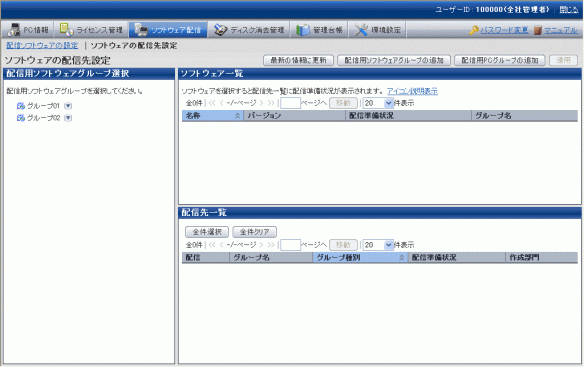Go to previous page in 配信先一覧
This screenshot has width=584, height=367.
[x=222, y=245]
